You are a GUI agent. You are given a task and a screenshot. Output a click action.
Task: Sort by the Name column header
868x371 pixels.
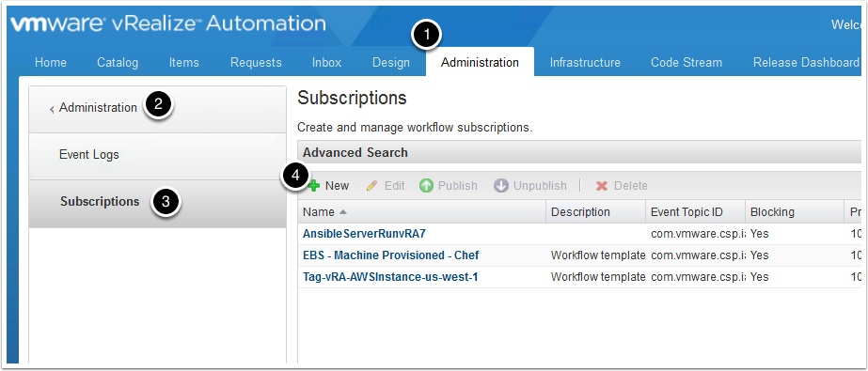[422, 211]
